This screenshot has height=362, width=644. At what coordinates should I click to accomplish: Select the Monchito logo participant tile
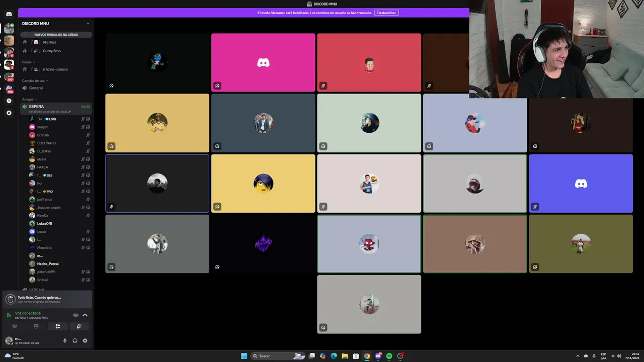(263, 244)
